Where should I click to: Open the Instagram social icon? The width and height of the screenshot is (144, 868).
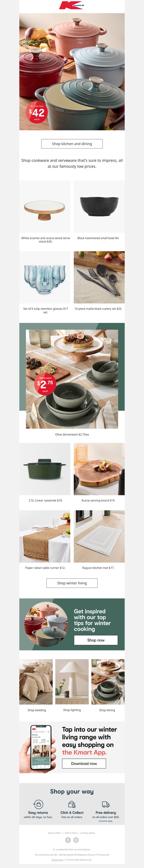(x=76, y=840)
